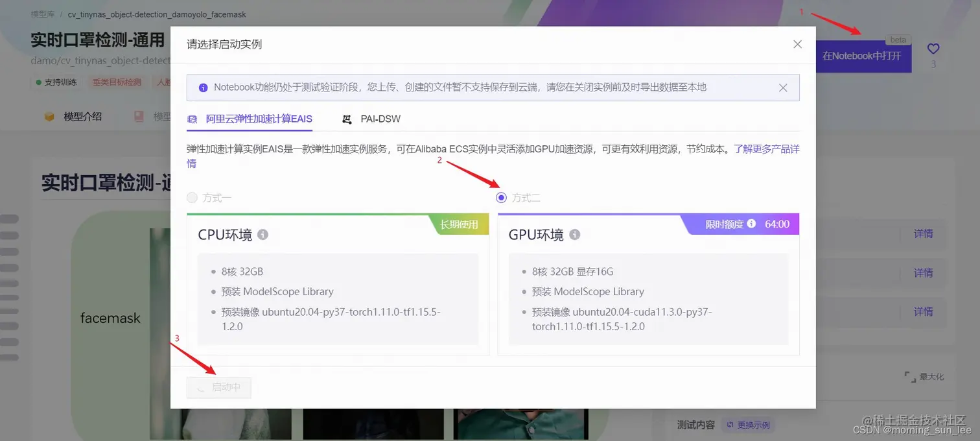
Task: Click the 64:00 quota time value
Action: [777, 224]
